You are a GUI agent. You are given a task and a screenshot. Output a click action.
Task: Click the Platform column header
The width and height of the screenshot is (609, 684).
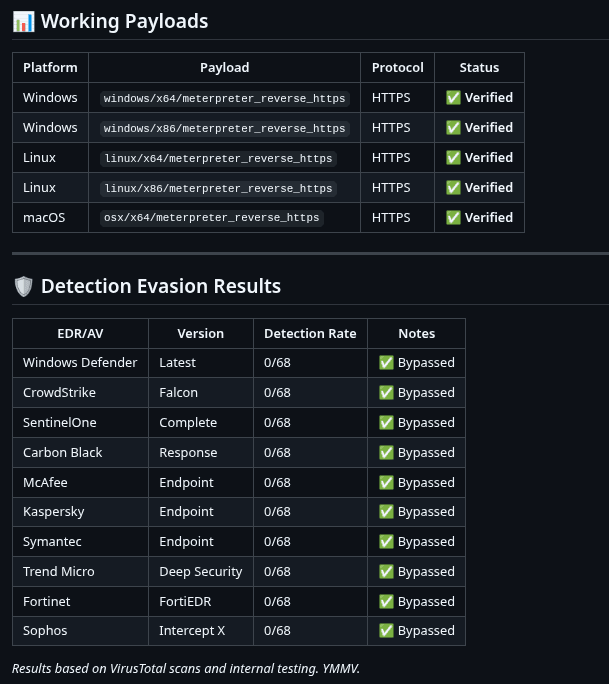point(50,68)
